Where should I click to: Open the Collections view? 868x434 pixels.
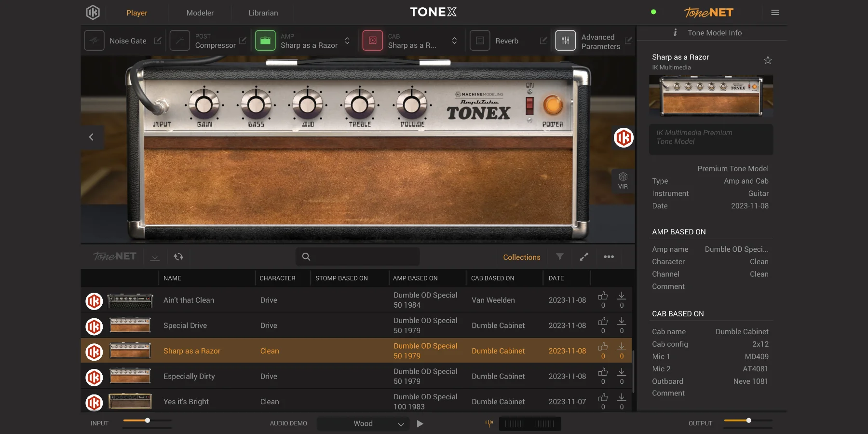click(x=522, y=257)
